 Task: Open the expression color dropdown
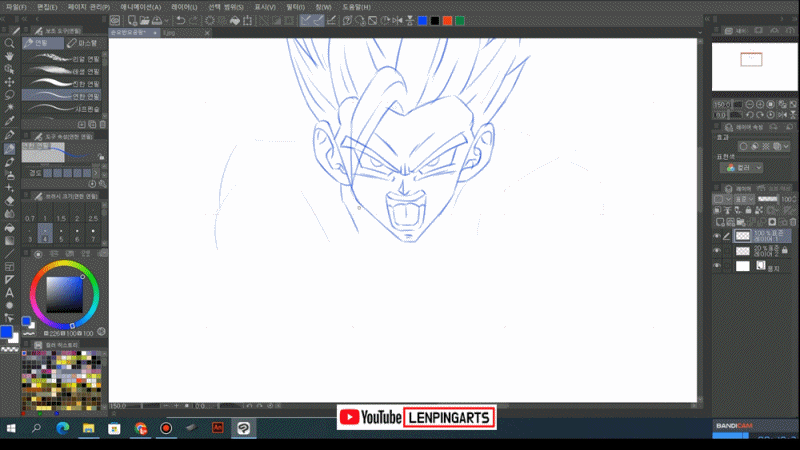pyautogui.click(x=741, y=168)
